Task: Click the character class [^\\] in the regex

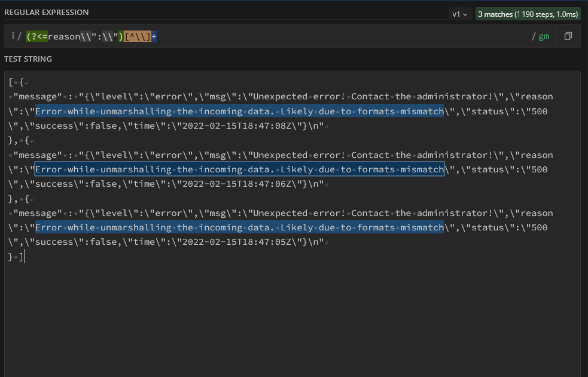Action: [137, 37]
